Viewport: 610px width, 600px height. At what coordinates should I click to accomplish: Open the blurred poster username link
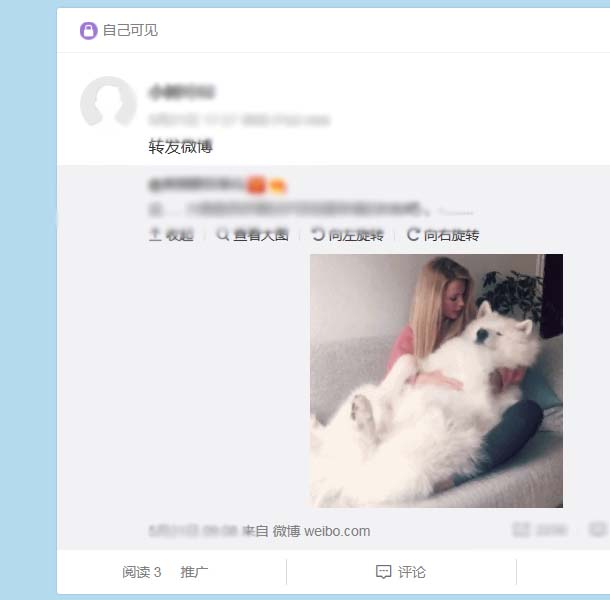[x=181, y=92]
